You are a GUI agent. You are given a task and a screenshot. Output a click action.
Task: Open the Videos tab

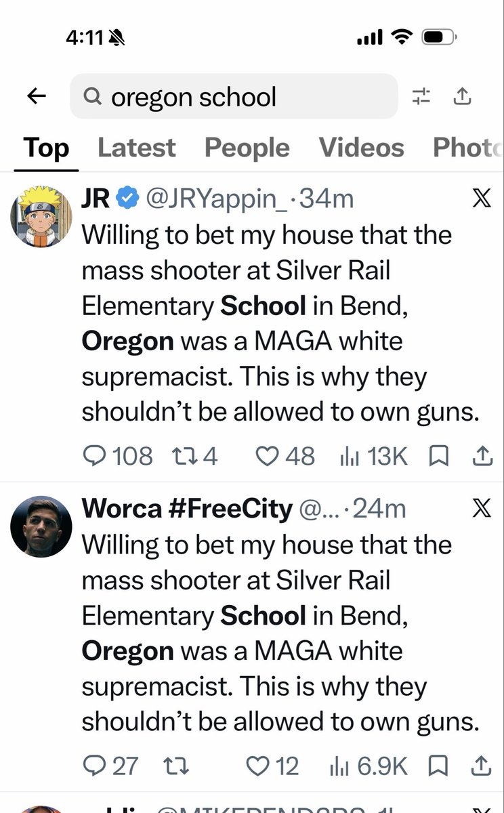(361, 148)
